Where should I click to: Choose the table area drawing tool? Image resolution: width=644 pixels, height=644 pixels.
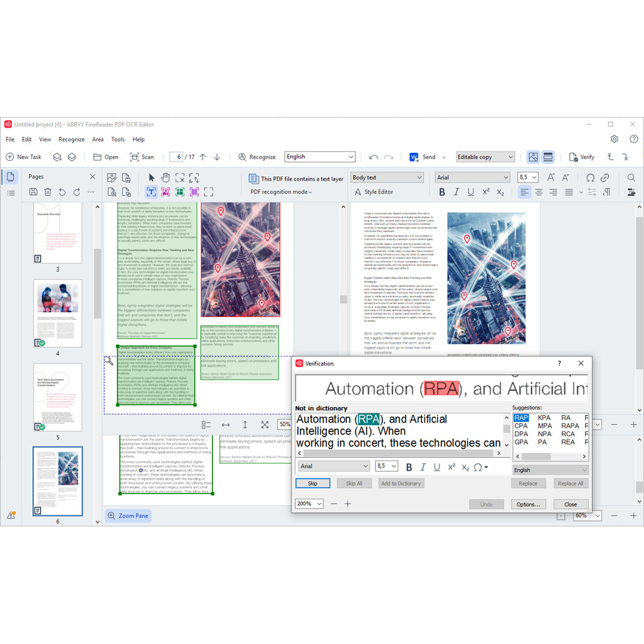[x=180, y=192]
